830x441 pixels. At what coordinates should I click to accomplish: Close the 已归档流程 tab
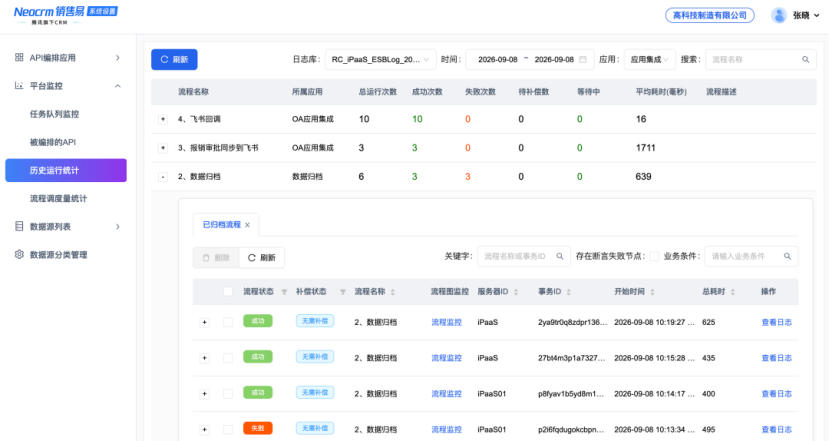pyautogui.click(x=247, y=225)
